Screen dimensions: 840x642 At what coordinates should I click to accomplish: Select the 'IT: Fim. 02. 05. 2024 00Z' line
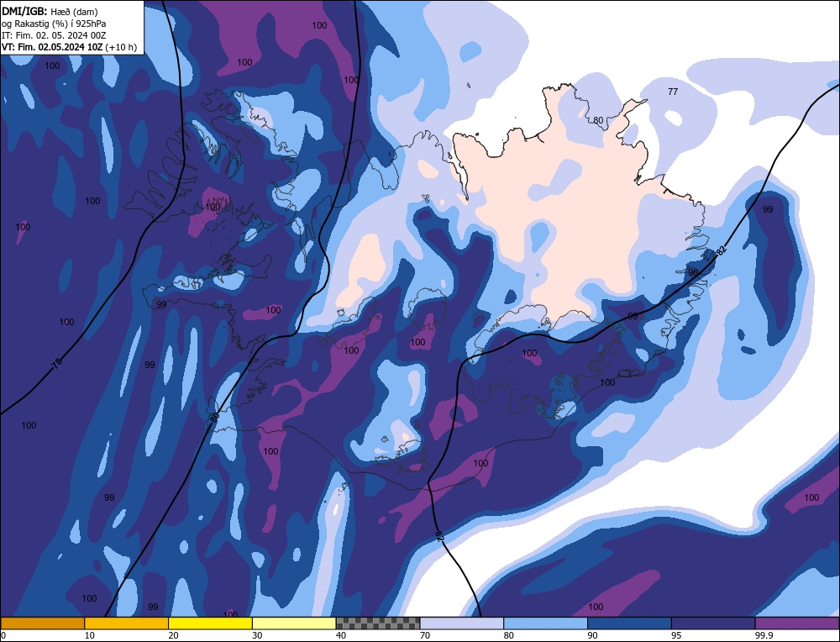pos(54,35)
